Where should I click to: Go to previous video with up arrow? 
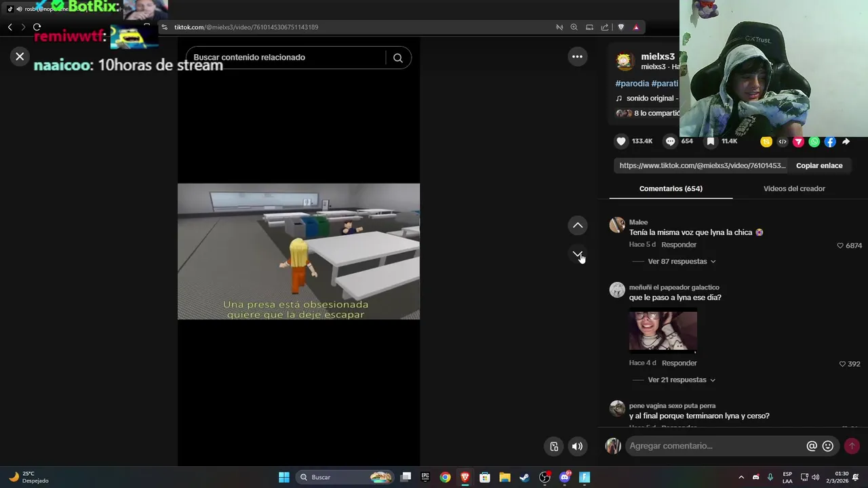pyautogui.click(x=578, y=225)
